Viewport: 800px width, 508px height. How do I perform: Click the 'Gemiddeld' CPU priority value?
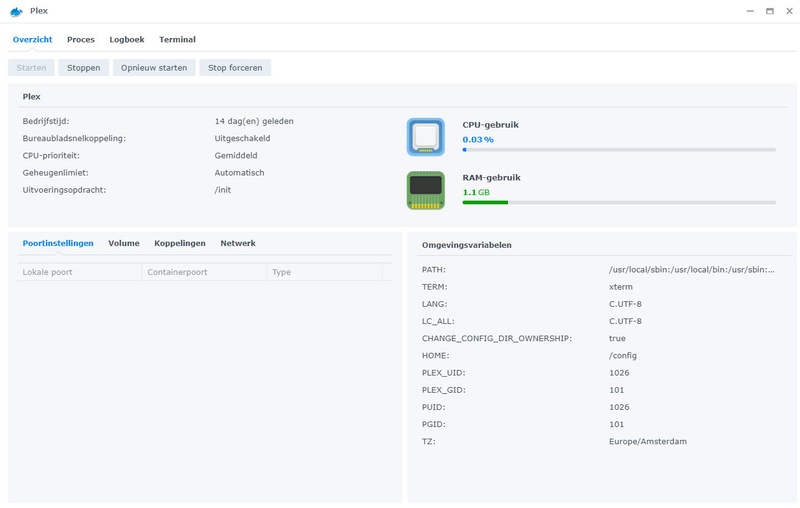(x=236, y=156)
